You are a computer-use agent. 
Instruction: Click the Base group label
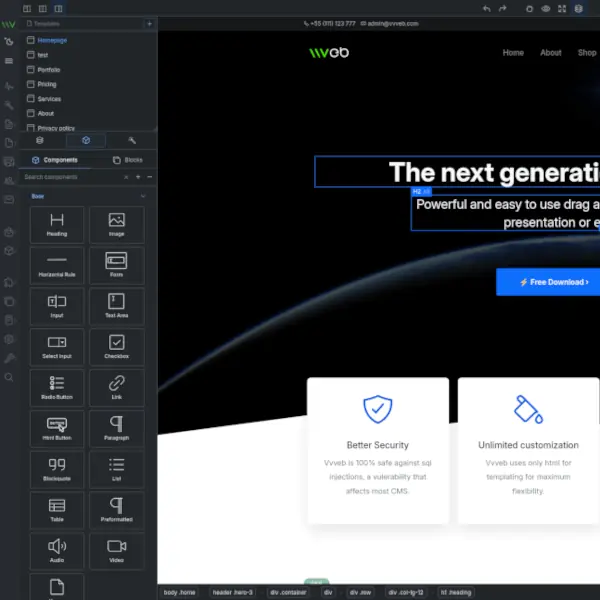click(38, 196)
